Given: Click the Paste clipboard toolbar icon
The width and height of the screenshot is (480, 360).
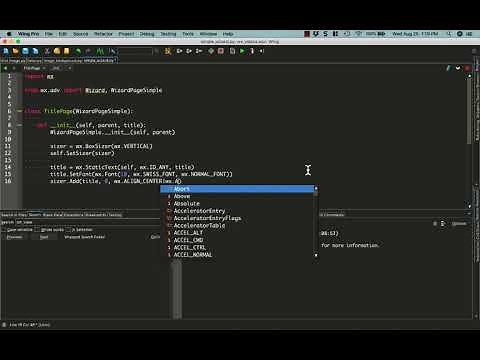Looking at the screenshot, I should [67, 51].
